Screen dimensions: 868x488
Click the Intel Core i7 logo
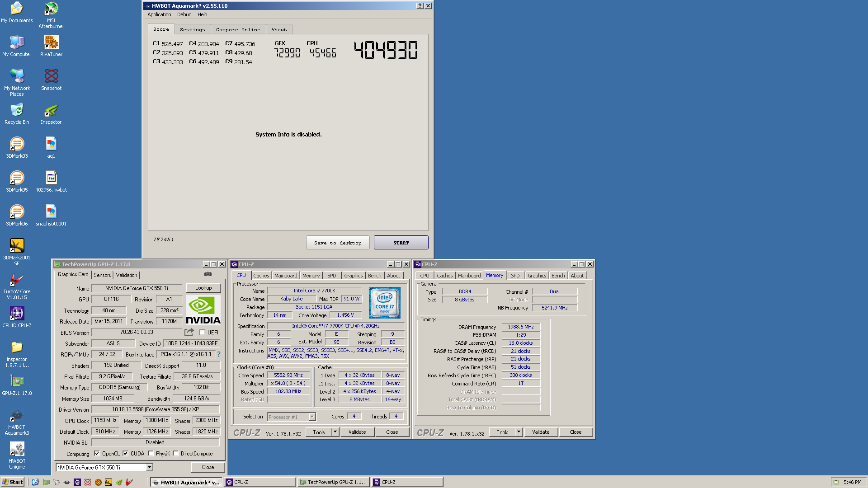pyautogui.click(x=384, y=303)
